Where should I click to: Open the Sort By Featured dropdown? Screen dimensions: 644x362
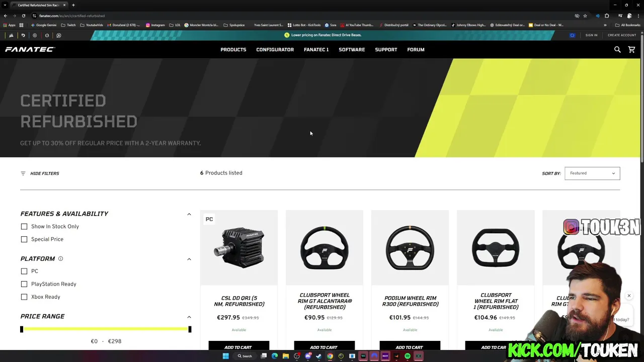pos(592,173)
